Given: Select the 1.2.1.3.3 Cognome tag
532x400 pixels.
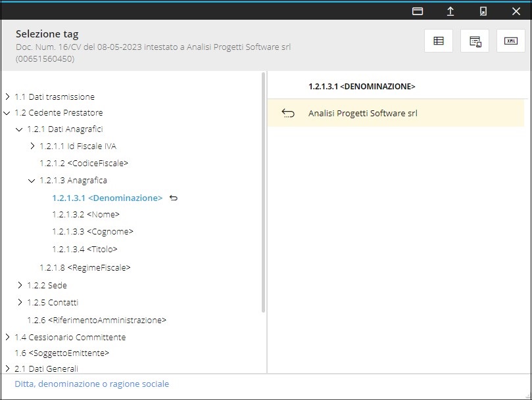Looking at the screenshot, I should (93, 232).
